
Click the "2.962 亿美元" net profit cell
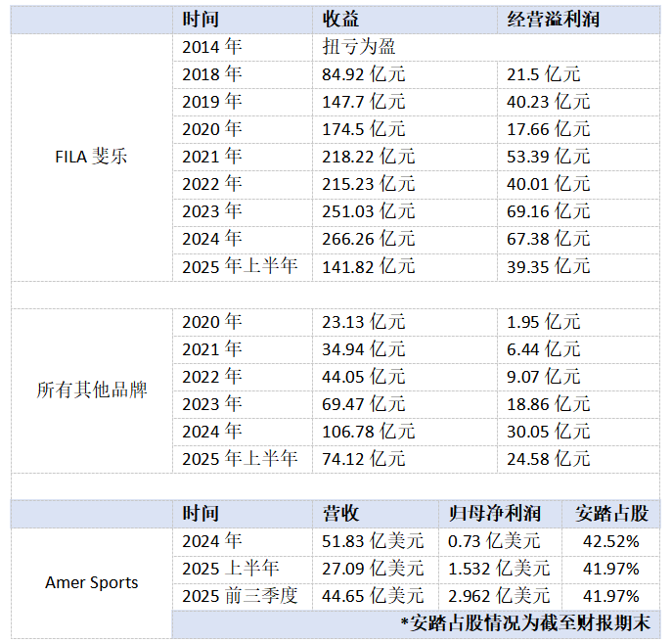[499, 596]
